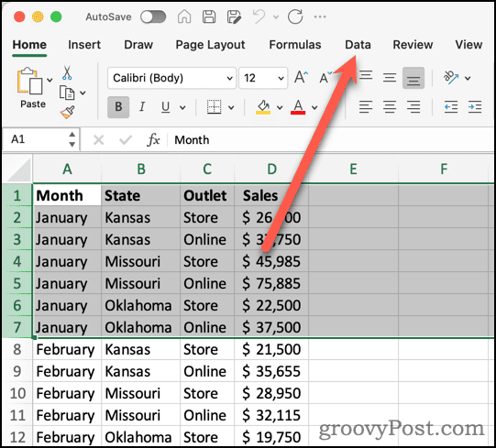Click the Orientation text angle icon
This screenshot has height=448, width=496.
[x=451, y=78]
